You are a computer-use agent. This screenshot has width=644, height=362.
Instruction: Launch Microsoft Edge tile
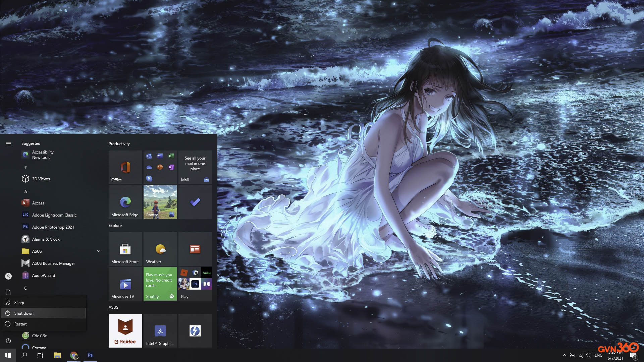click(125, 202)
